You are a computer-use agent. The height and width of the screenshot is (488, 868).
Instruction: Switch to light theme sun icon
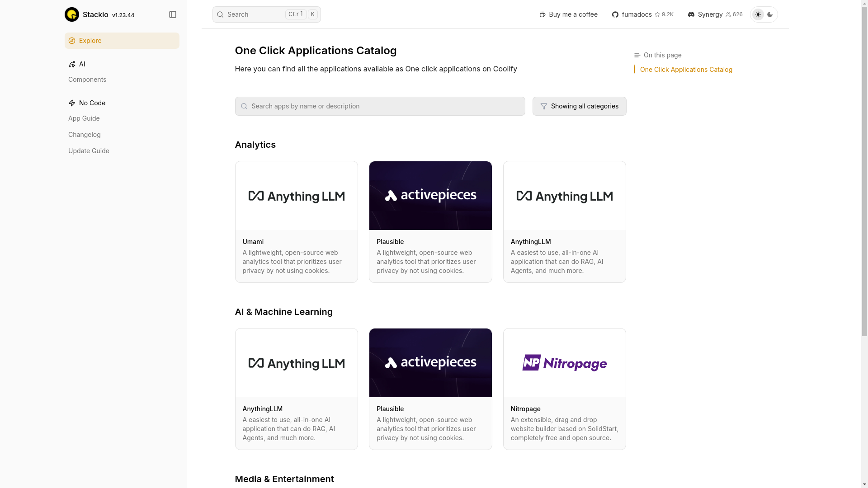click(x=758, y=14)
